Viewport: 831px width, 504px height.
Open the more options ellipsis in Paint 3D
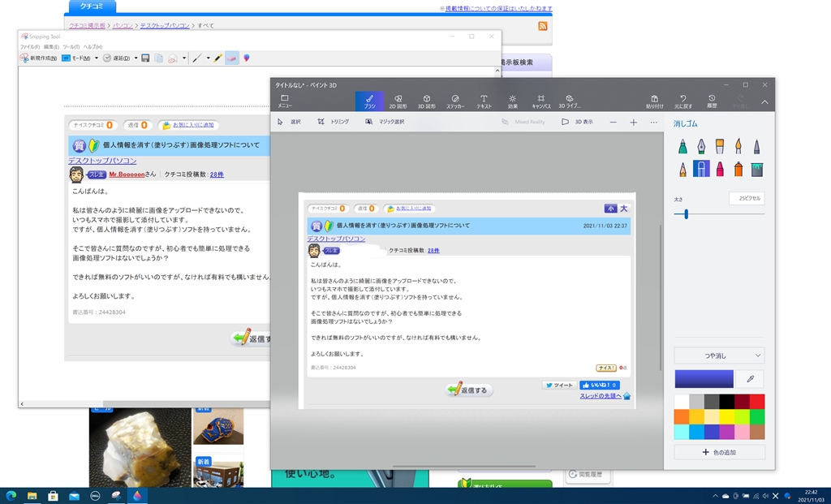pos(653,123)
